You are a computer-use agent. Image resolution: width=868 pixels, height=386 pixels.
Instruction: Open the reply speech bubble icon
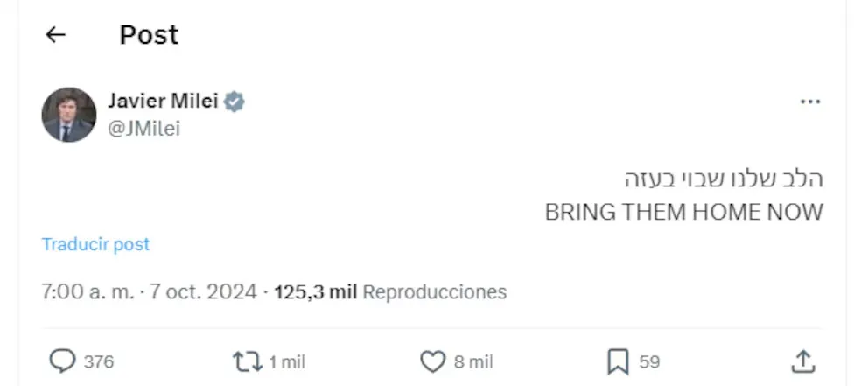pyautogui.click(x=61, y=361)
